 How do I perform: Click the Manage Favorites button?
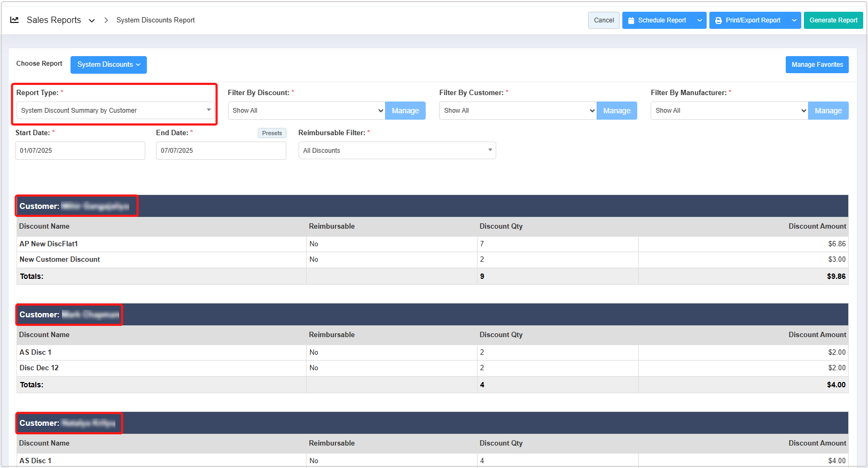(817, 65)
